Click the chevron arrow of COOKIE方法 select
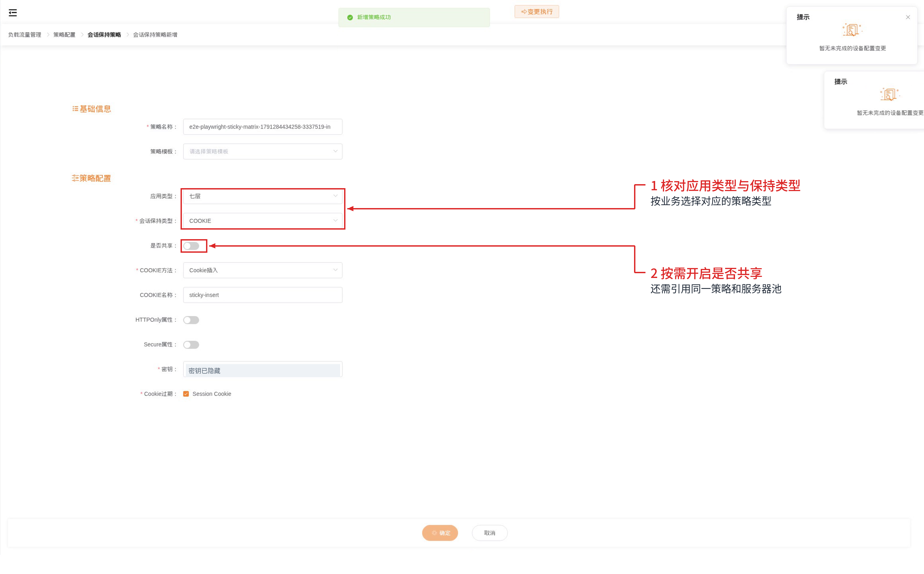The width and height of the screenshot is (924, 574). coord(335,270)
